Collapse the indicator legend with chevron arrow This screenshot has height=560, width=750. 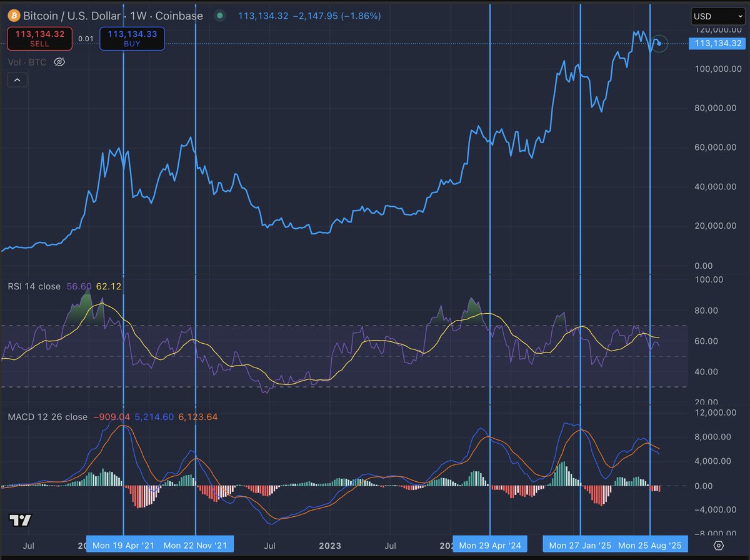(x=16, y=80)
